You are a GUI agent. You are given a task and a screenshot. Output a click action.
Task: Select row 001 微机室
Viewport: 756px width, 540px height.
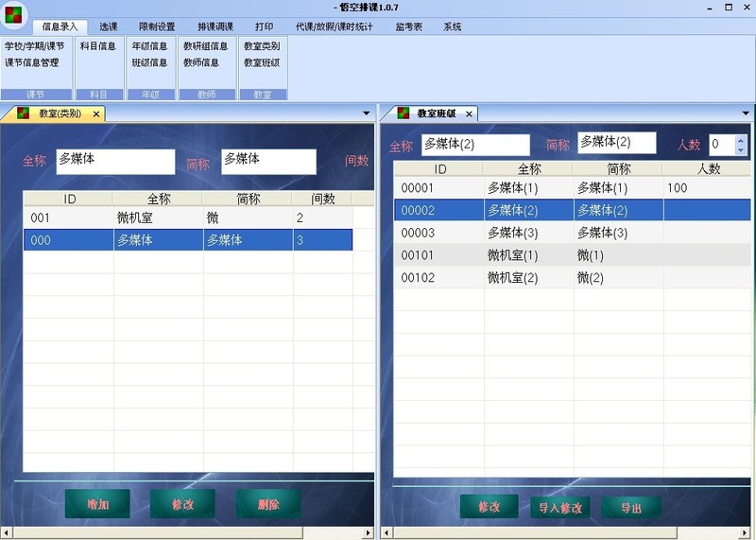point(188,218)
